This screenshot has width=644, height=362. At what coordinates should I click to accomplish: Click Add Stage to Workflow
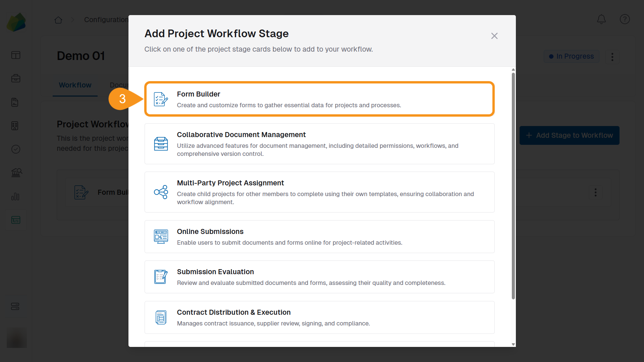point(569,135)
